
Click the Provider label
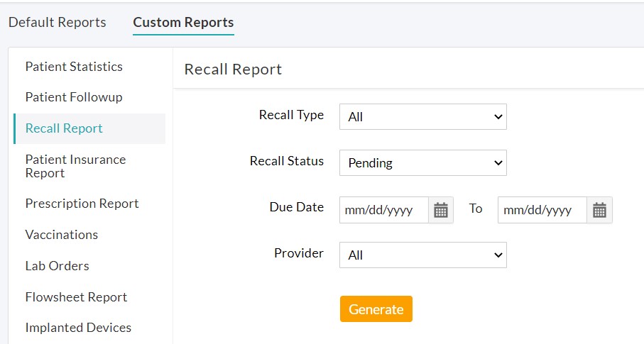(299, 253)
